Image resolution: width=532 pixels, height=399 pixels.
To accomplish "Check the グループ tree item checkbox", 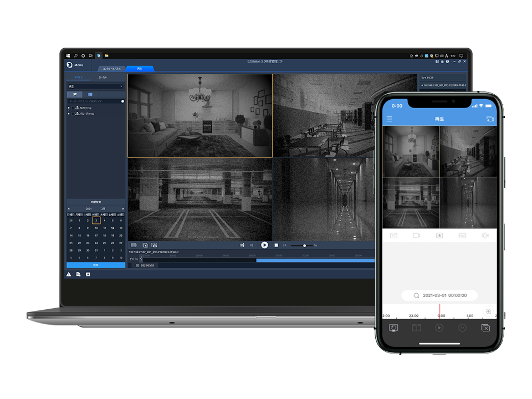I will (x=73, y=114).
